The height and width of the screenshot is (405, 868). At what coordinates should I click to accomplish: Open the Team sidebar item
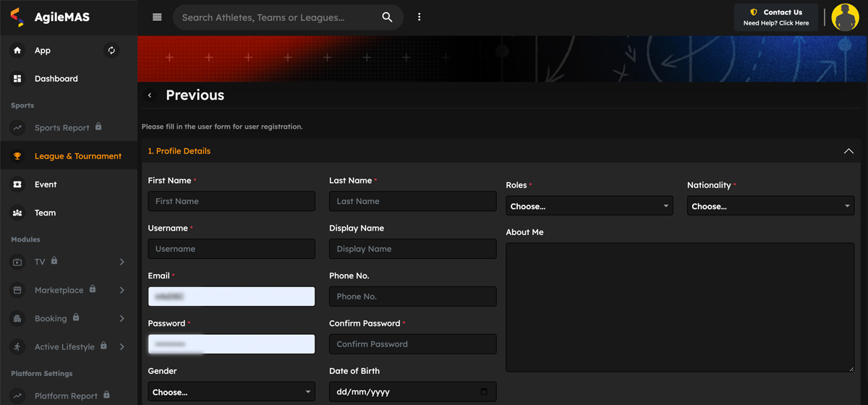click(x=45, y=213)
